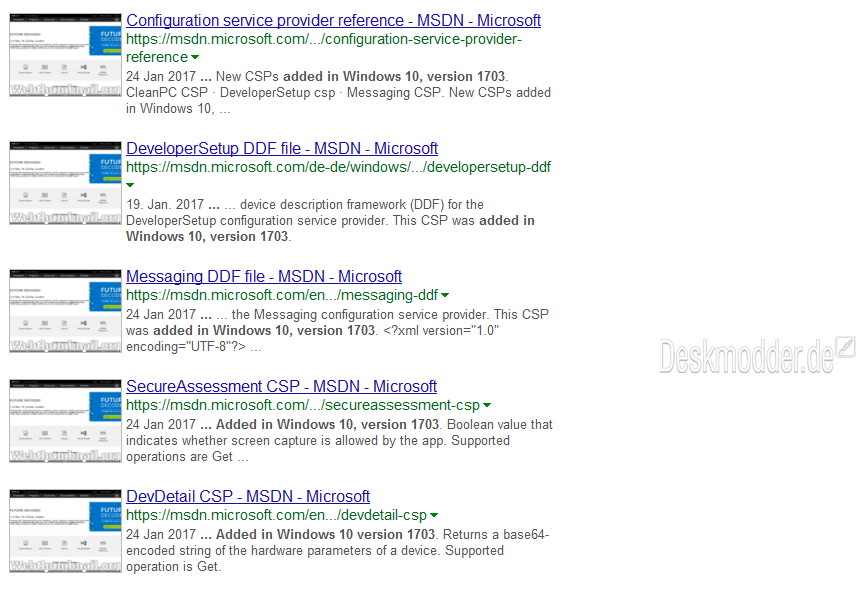
Task: Expand dropdown arrow next to messaging-ddf URL
Action: click(x=445, y=295)
